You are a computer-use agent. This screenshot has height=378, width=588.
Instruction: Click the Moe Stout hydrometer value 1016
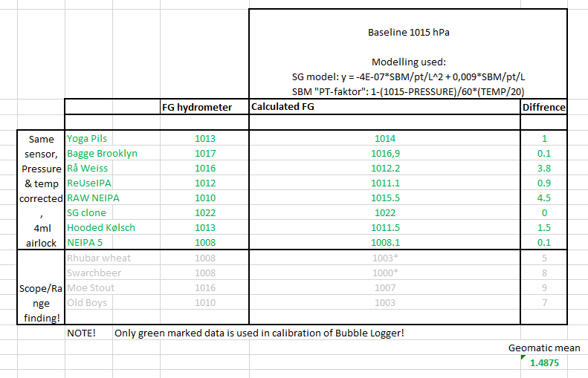pyautogui.click(x=204, y=287)
